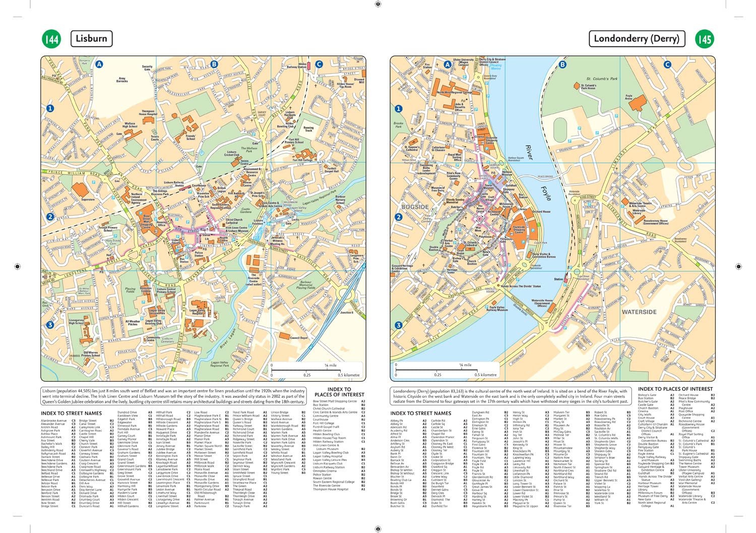756x533 pixels.
Task: Open Londonderry's Index to Places of Interest heading
Action: pos(675,389)
